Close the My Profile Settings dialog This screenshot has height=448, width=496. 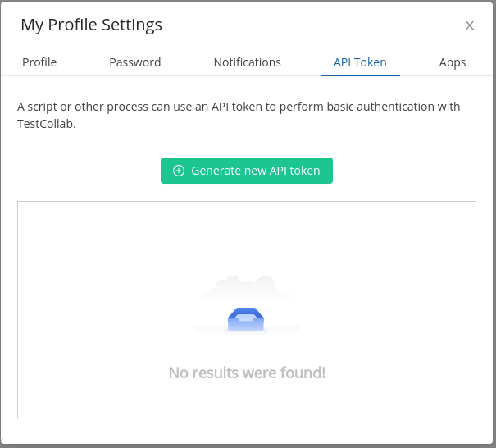pyautogui.click(x=470, y=25)
